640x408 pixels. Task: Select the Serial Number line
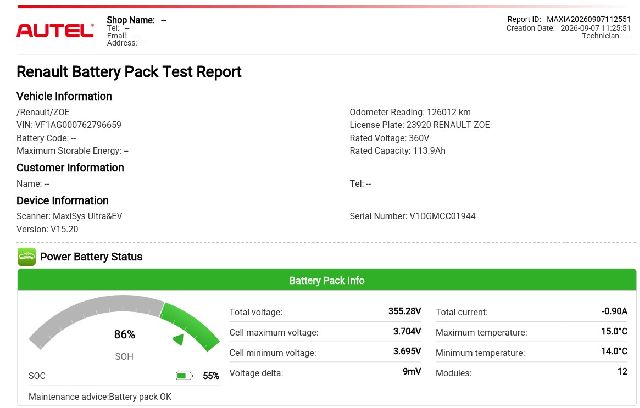coord(412,216)
